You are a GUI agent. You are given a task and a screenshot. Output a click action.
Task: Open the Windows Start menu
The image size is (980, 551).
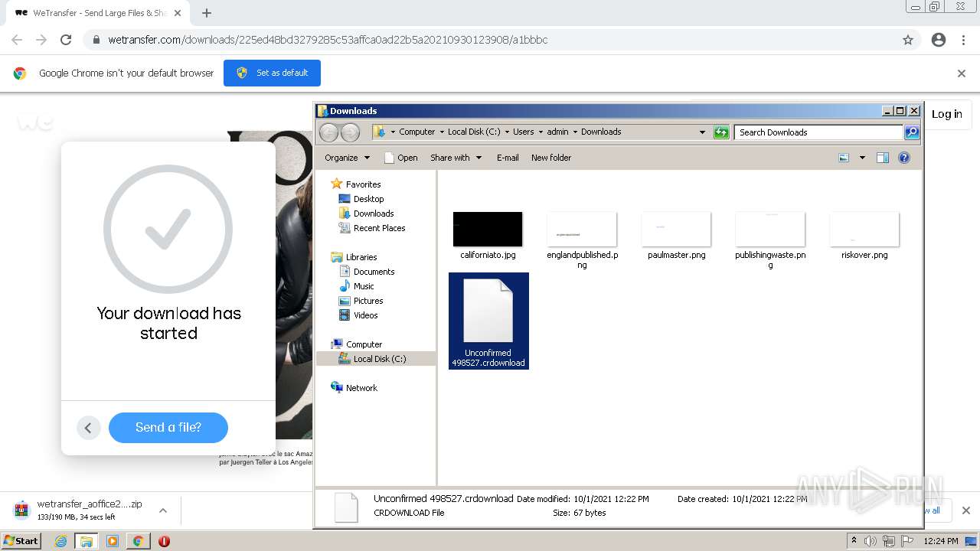(21, 540)
